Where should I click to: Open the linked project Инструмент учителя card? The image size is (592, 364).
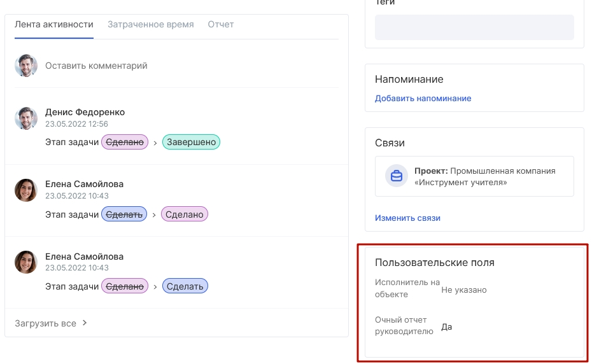474,176
